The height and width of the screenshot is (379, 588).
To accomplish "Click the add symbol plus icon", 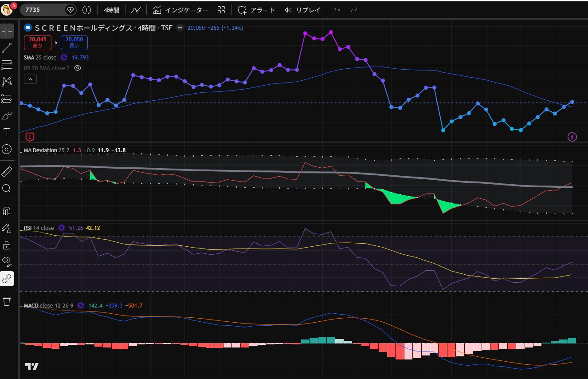I will coord(87,10).
